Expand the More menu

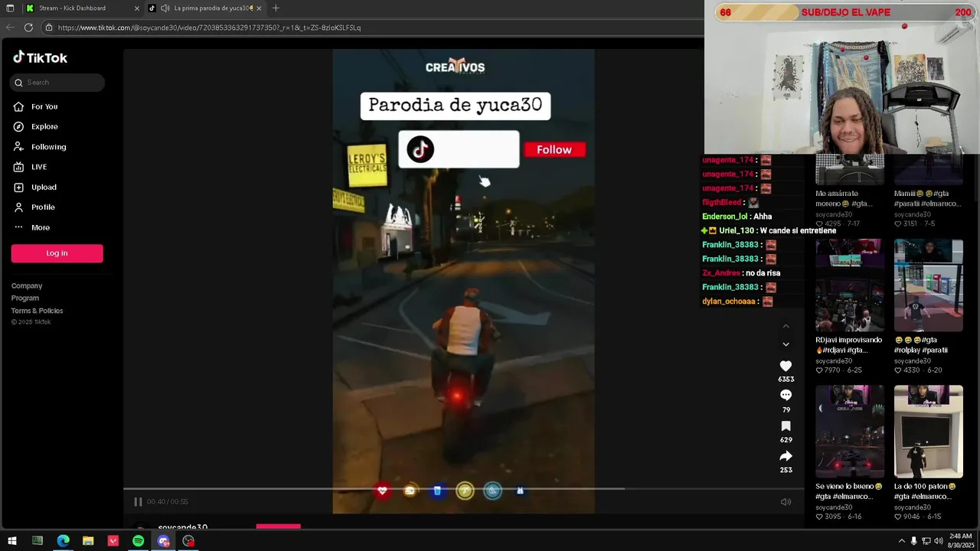(41, 227)
